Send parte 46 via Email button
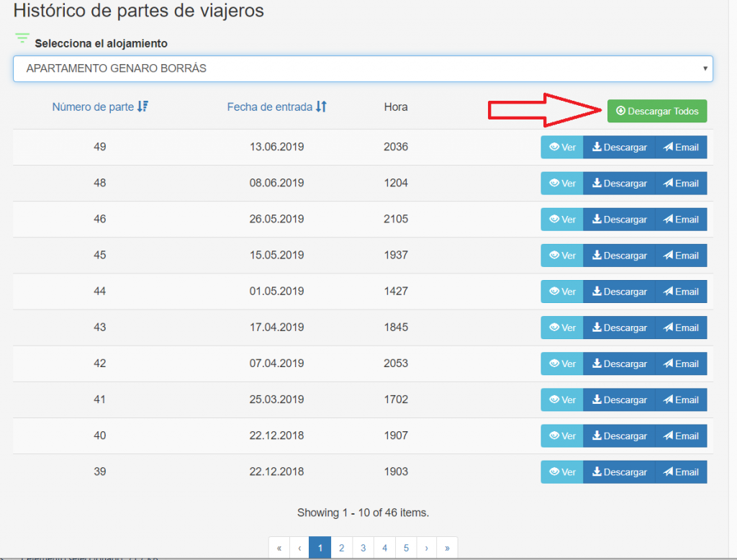The width and height of the screenshot is (737, 560). (x=681, y=220)
